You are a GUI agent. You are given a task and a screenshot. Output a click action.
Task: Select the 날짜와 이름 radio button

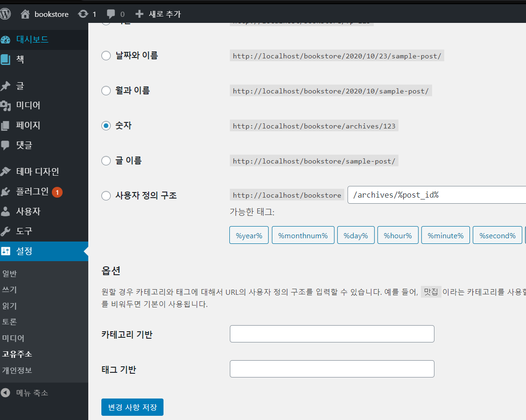106,56
